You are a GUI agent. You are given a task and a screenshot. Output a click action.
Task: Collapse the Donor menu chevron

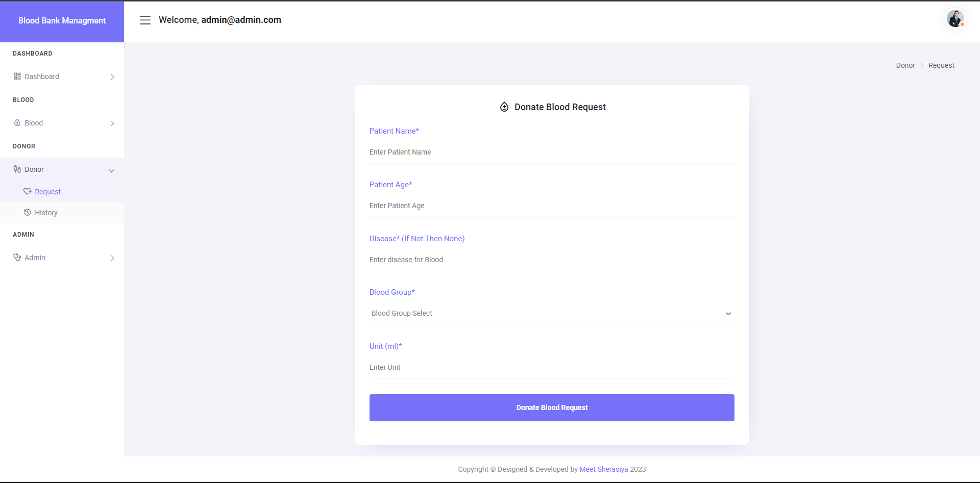[x=112, y=171]
